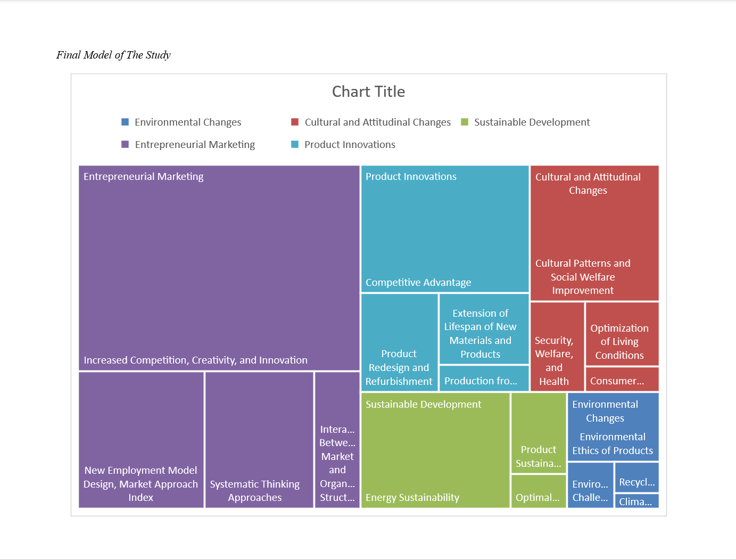Click the "Final Model of The Study" caption
Screen dimensions: 736x560
click(x=113, y=55)
